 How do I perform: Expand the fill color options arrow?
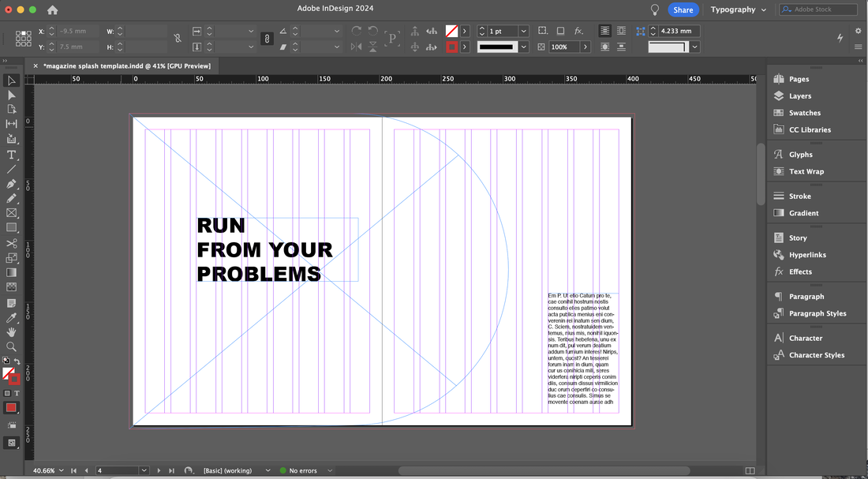465,32
